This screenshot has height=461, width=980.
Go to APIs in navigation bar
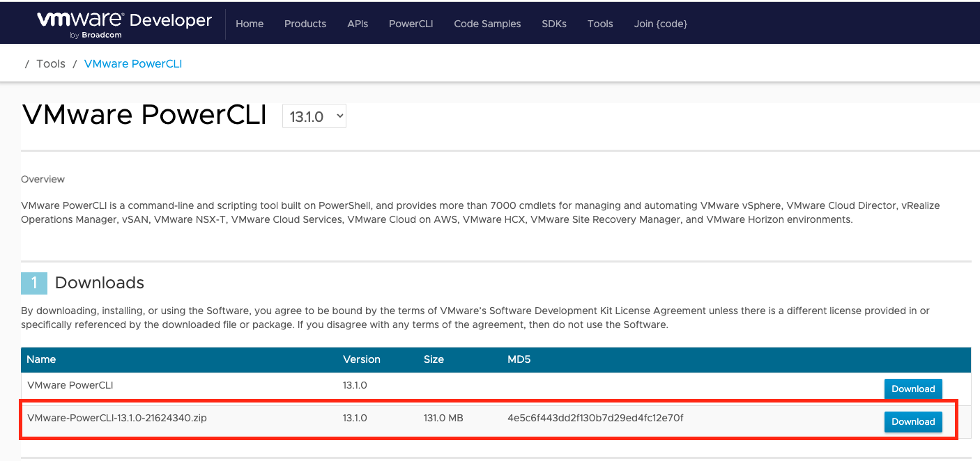click(x=358, y=24)
